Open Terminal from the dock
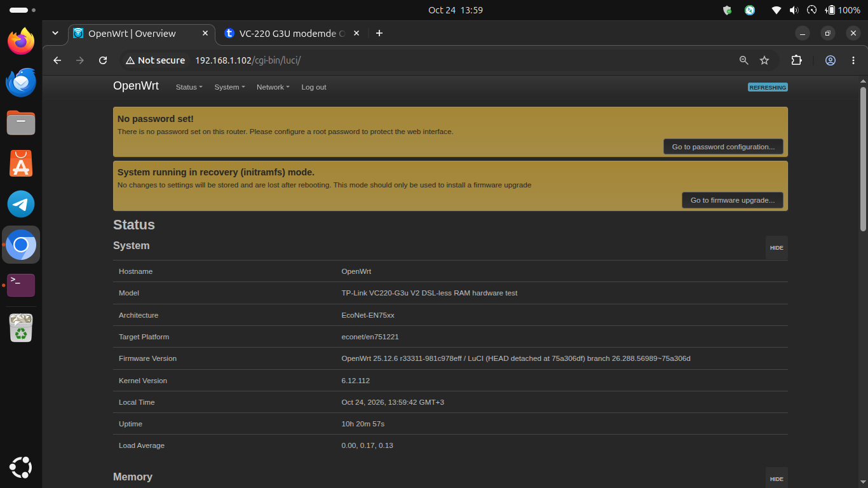 click(x=21, y=285)
